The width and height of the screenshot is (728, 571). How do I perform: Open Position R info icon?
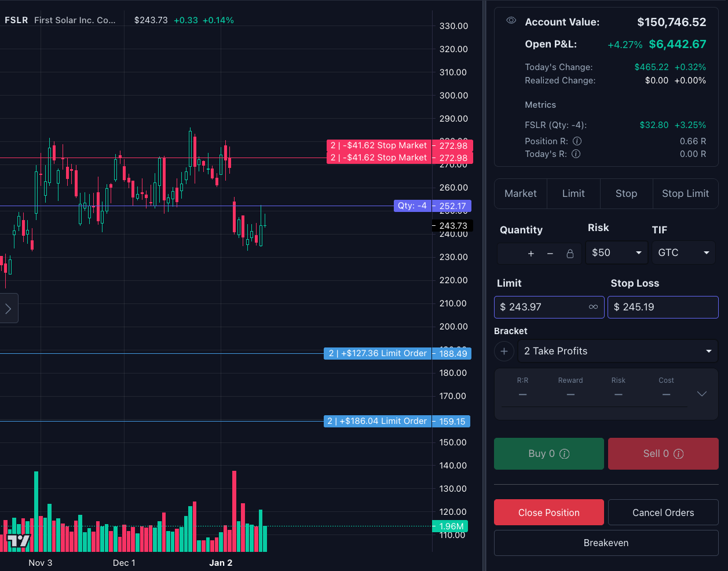[x=577, y=141]
